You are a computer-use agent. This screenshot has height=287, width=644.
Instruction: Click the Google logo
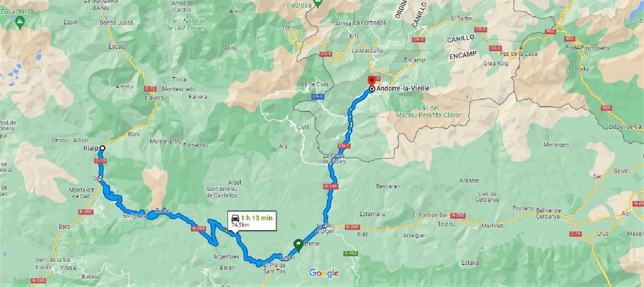tap(324, 273)
